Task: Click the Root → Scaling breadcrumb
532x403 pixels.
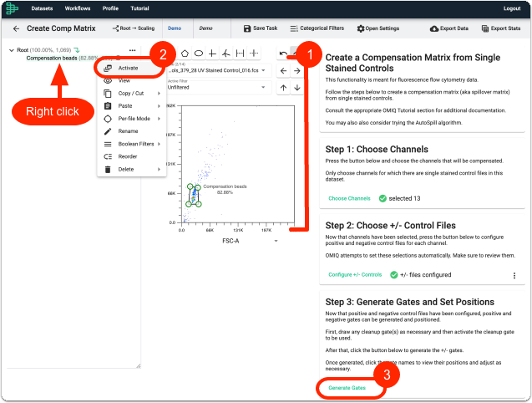Action: click(134, 28)
